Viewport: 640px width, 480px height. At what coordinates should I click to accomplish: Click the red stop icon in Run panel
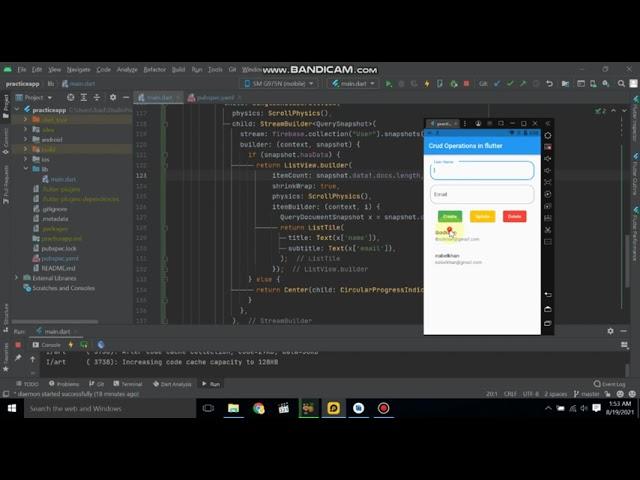coord(18,345)
